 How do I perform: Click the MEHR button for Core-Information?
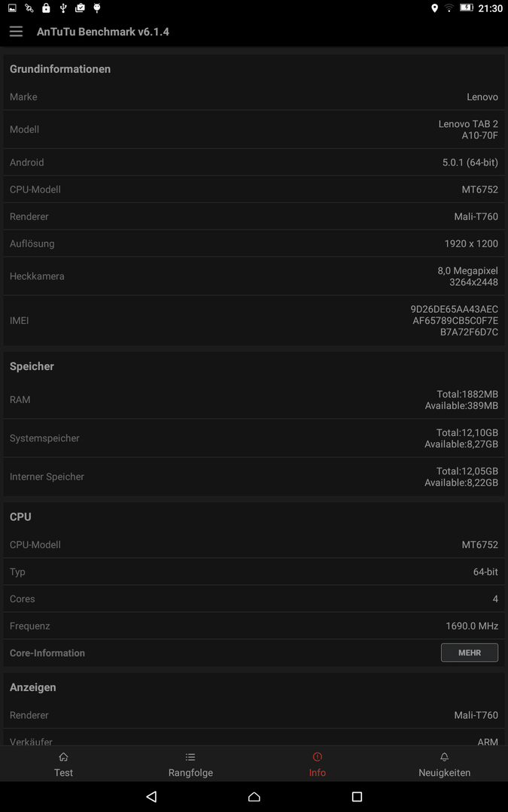(469, 653)
